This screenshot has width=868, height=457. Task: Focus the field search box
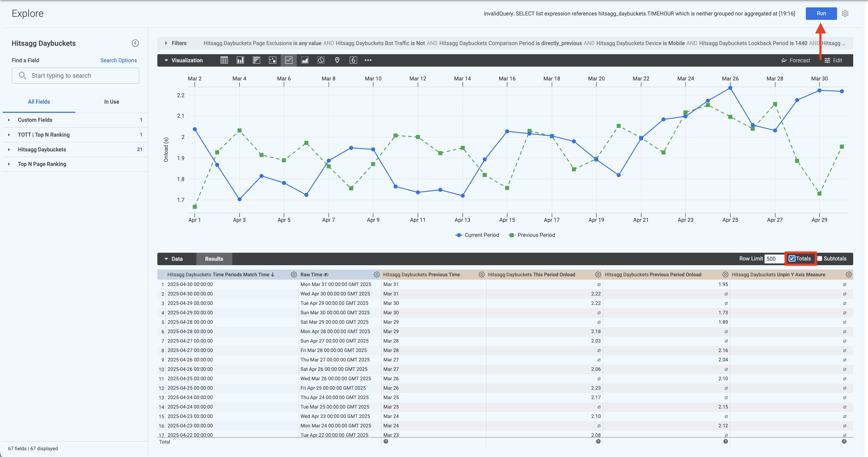click(x=76, y=75)
